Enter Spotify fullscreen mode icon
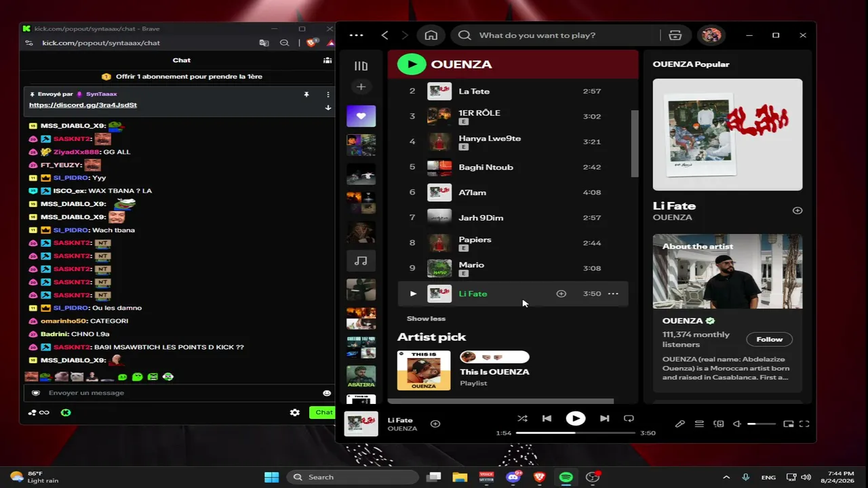Image resolution: width=868 pixels, height=488 pixels. [x=804, y=424]
